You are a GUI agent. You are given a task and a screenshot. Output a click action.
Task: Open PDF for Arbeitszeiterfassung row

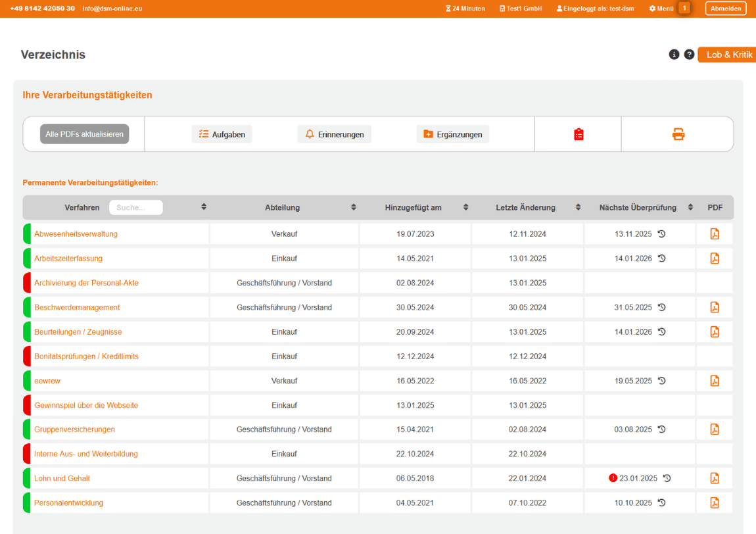(715, 258)
